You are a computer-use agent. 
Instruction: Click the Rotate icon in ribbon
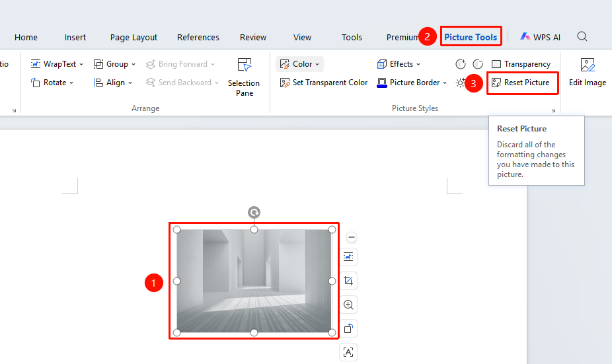[x=36, y=83]
